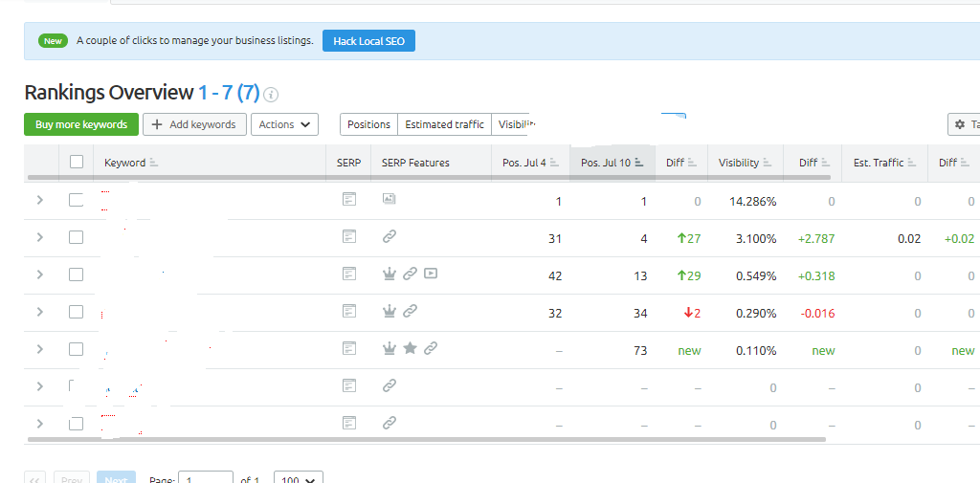Click crown icon in 0.549% row
The width and height of the screenshot is (980, 483).
point(390,274)
